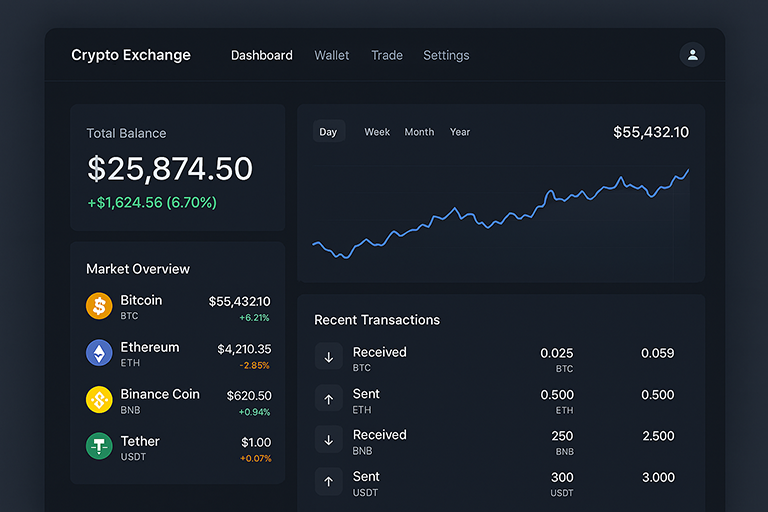Click the Crypto Exchange logo text

pos(131,55)
